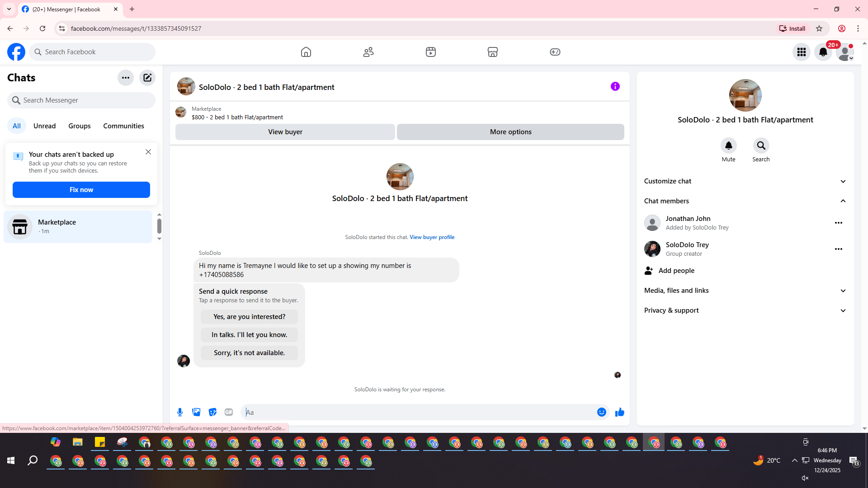Click the View buyer button
Screen dimensions: 868x488
[x=285, y=132]
